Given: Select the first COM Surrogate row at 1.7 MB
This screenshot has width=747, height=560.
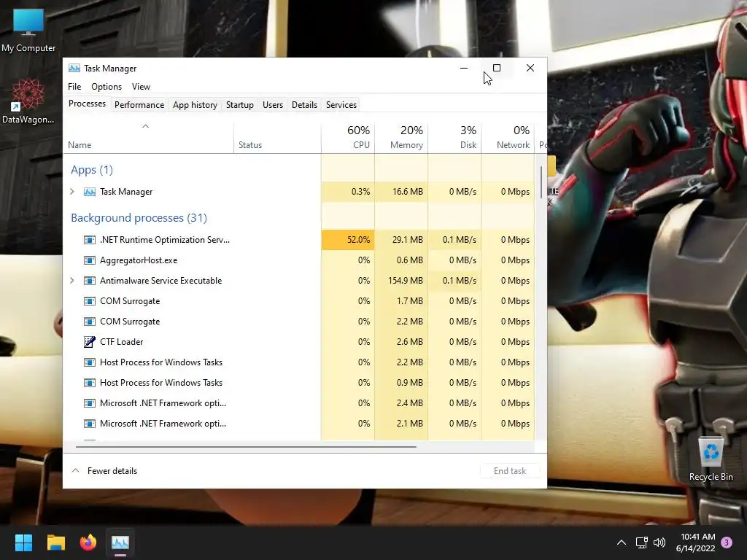Looking at the screenshot, I should tap(299, 301).
